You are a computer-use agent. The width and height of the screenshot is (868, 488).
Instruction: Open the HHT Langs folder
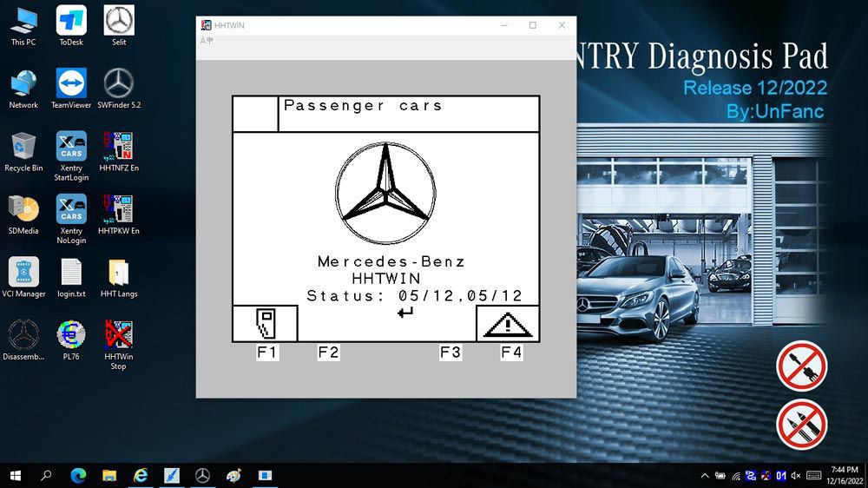point(118,278)
